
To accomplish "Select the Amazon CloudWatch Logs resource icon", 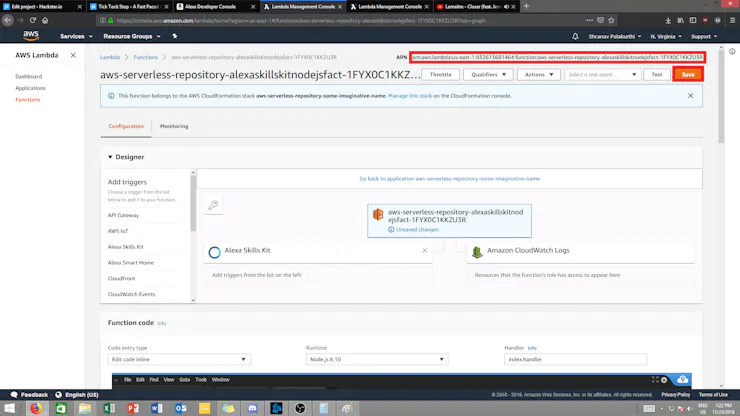I will 477,252.
